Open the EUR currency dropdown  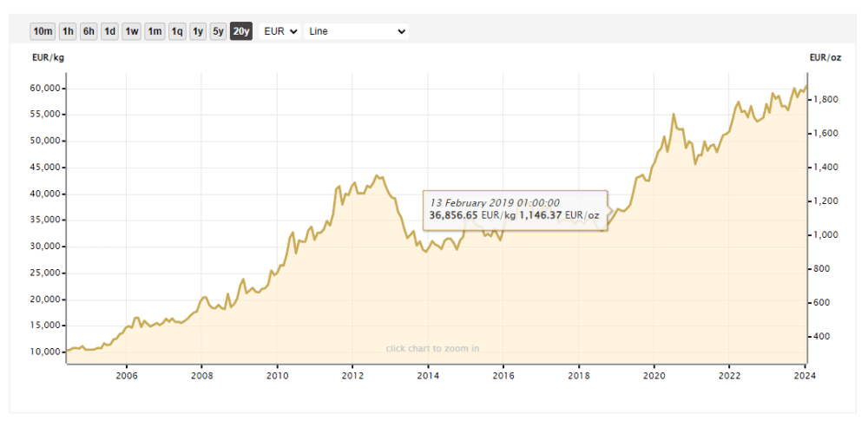point(279,31)
